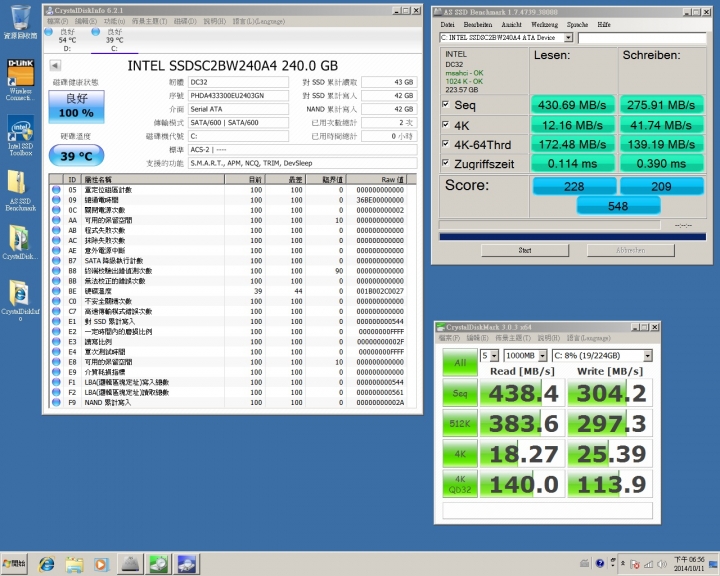Open the Sprache menu in AS SSD
720x576 pixels.
[x=577, y=24]
